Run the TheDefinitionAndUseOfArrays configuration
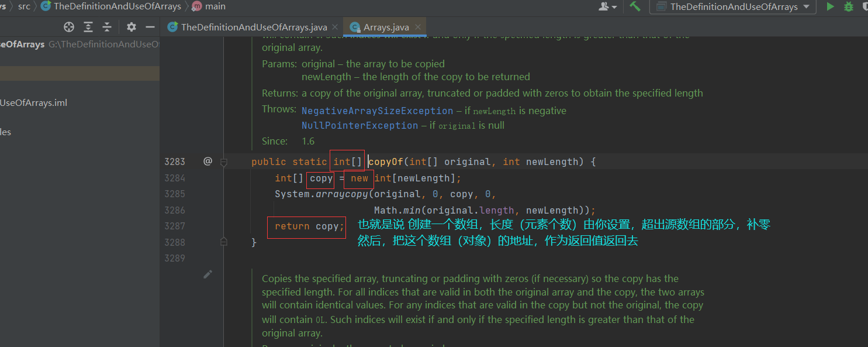The width and height of the screenshot is (868, 347). tap(830, 6)
